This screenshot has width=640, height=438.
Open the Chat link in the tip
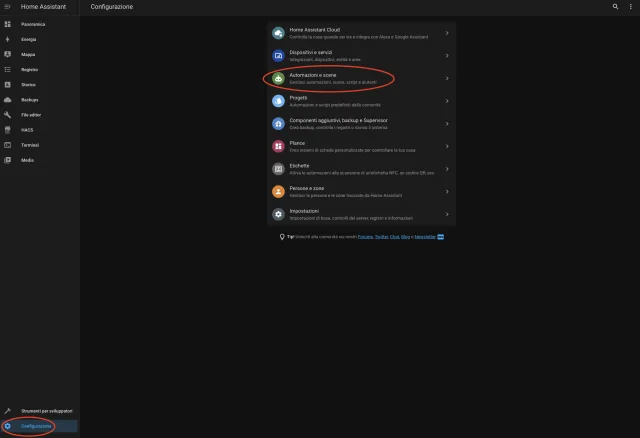pyautogui.click(x=394, y=237)
